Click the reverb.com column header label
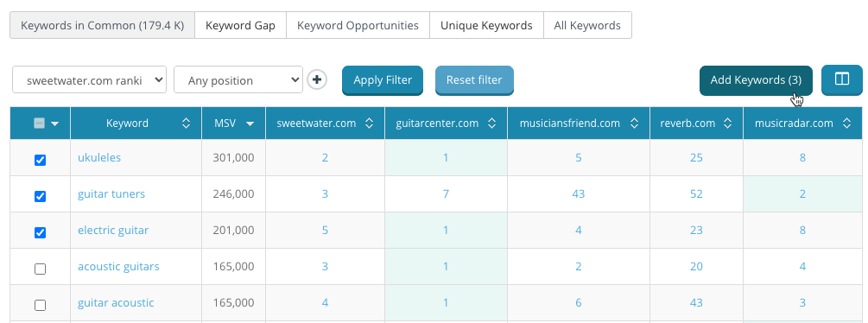 click(x=687, y=123)
